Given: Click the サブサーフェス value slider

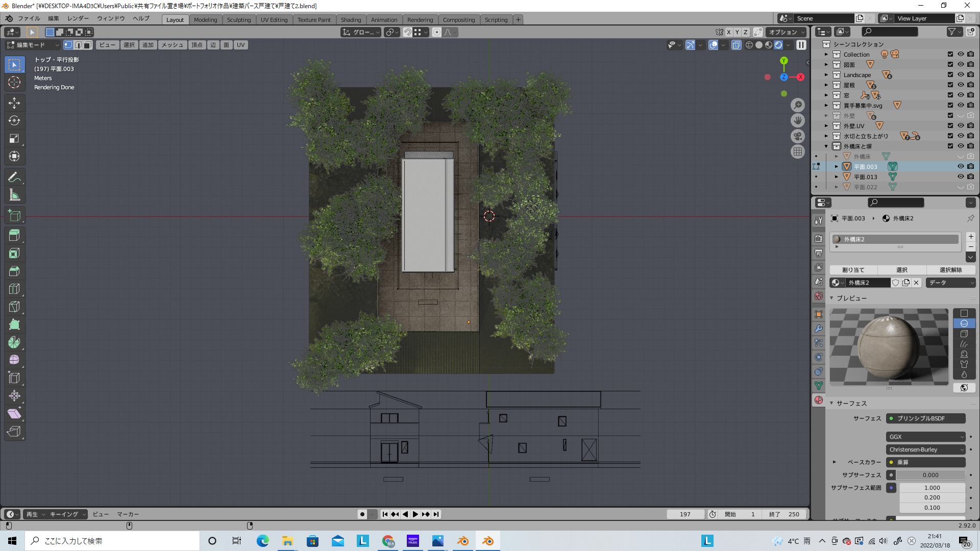Looking at the screenshot, I should (x=930, y=475).
